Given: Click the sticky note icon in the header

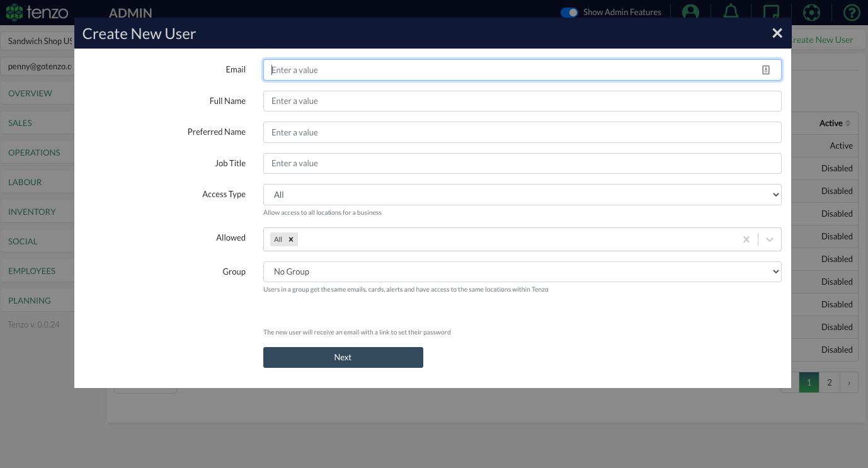Looking at the screenshot, I should (x=771, y=12).
